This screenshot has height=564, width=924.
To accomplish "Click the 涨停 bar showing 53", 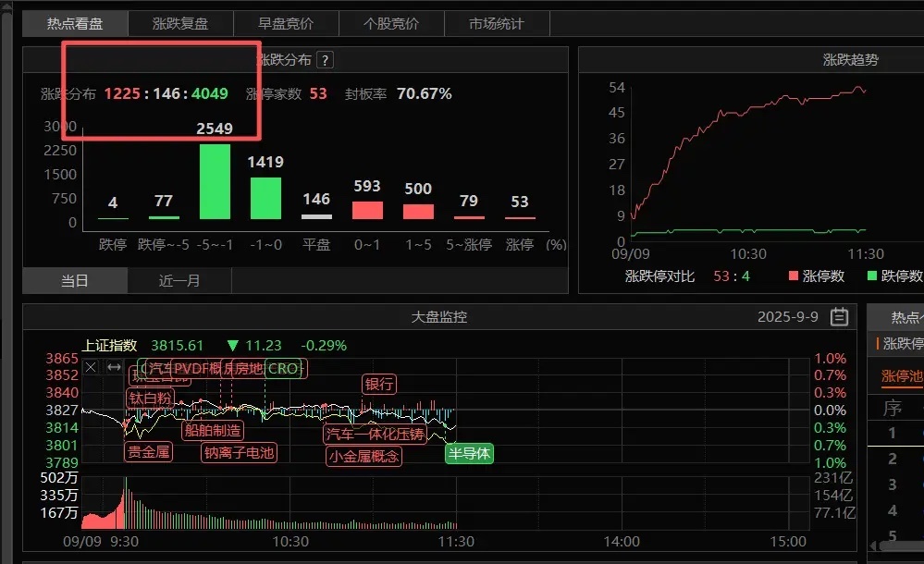I will coord(520,218).
